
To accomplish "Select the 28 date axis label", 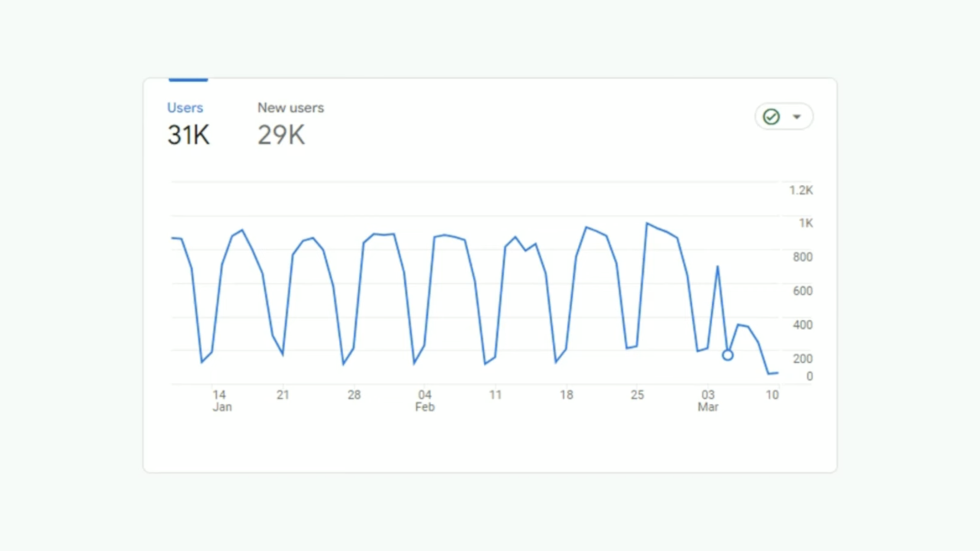I will [354, 395].
